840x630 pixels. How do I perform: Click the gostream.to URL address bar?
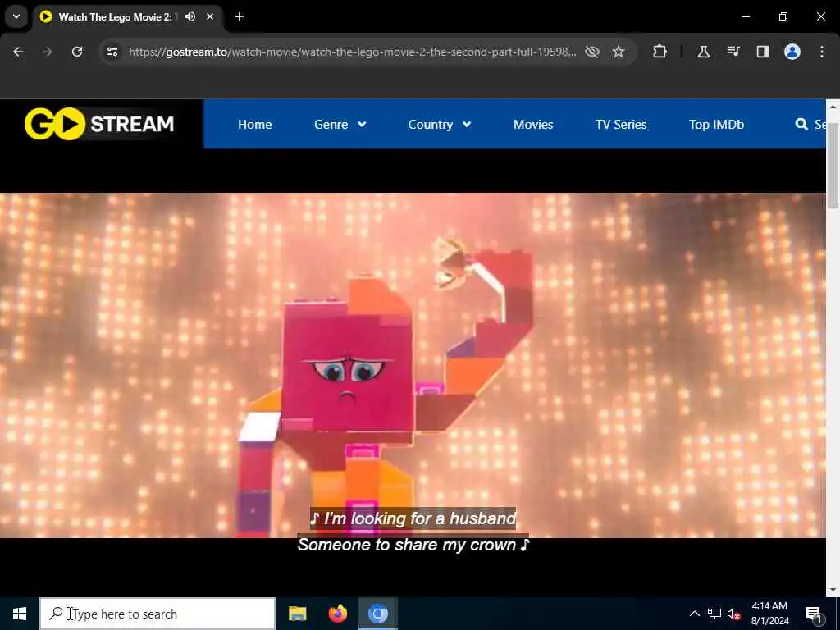[352, 52]
